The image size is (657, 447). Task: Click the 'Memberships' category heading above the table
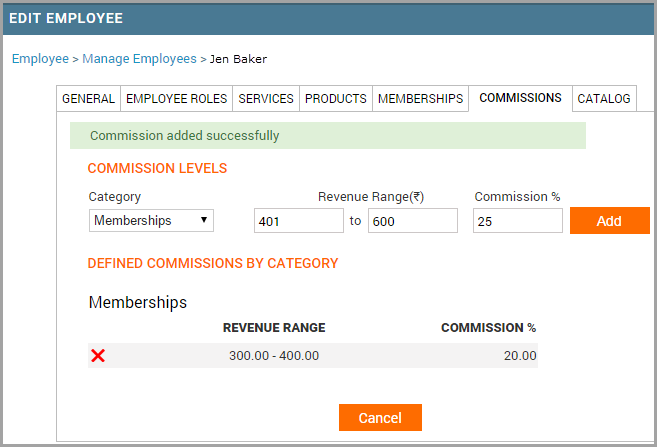[138, 302]
